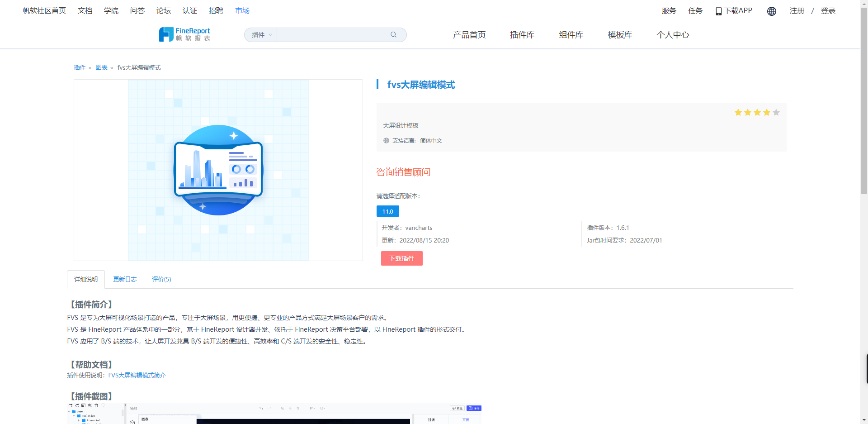Viewport: 868px width, 424px height.
Task: Open the 文档 top menu
Action: (x=85, y=11)
